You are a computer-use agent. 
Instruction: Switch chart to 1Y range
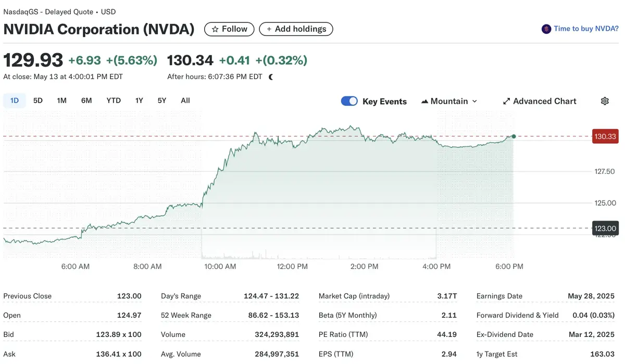(139, 101)
